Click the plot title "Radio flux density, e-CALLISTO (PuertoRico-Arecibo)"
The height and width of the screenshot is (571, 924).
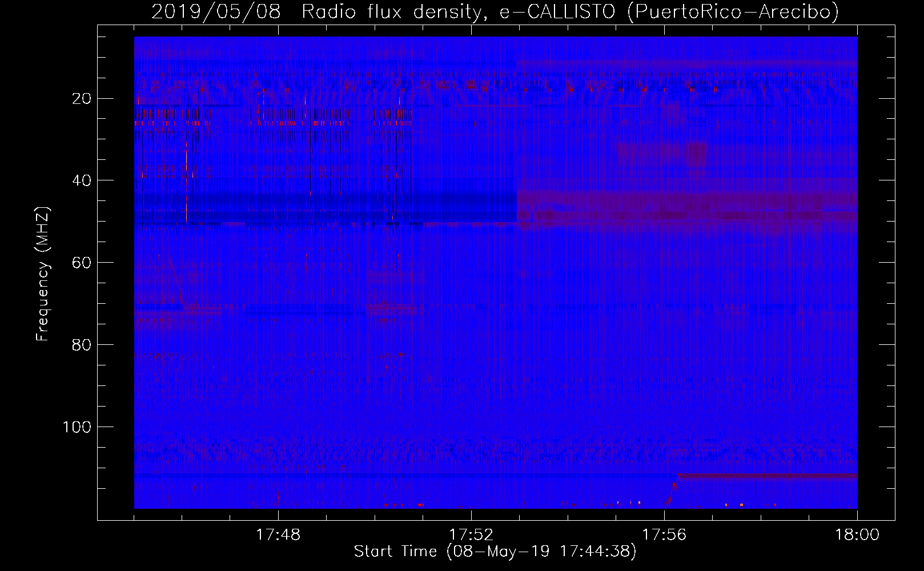[570, 12]
